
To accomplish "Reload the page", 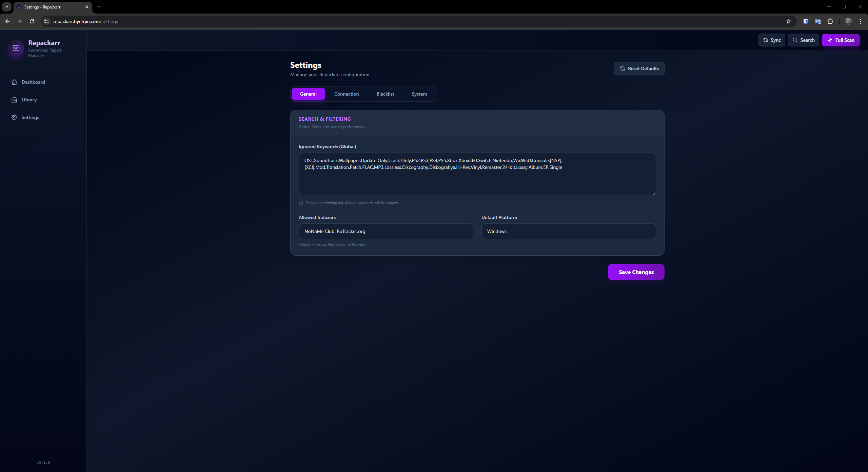I will tap(32, 21).
